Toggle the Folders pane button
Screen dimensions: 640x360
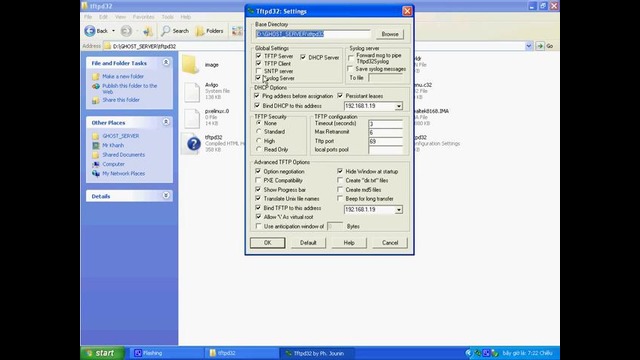[x=209, y=31]
